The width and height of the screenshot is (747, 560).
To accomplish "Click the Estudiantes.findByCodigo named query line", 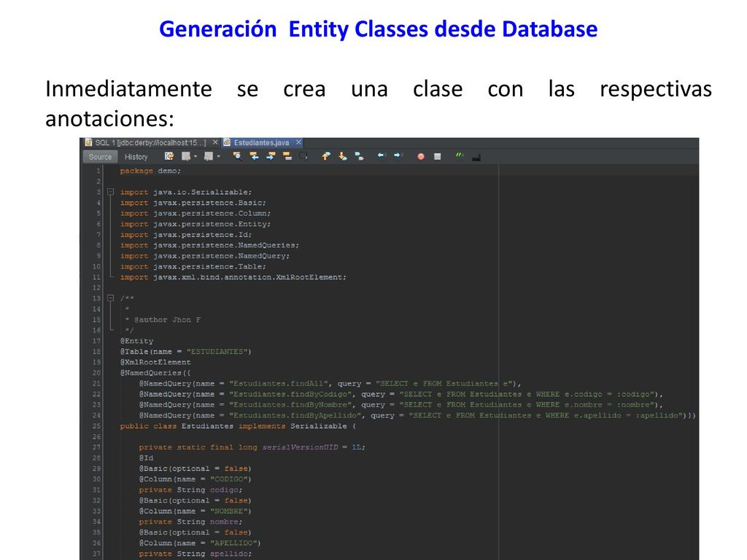I will [401, 394].
